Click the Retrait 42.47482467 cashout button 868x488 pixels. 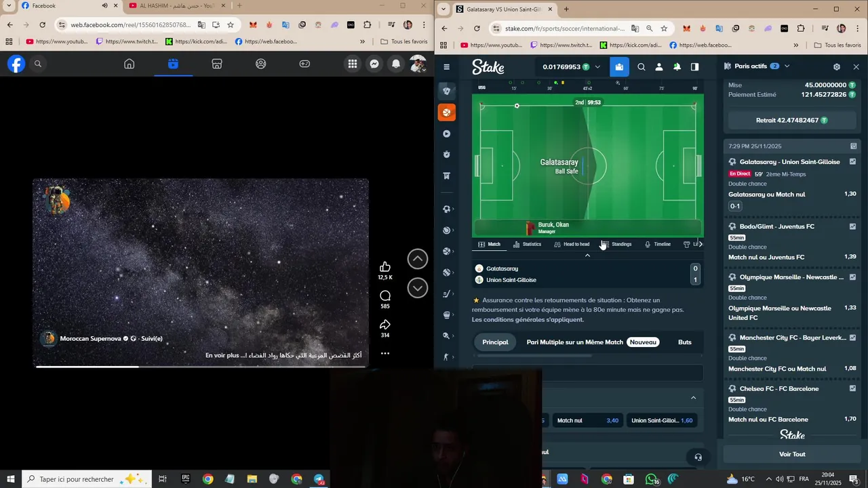pyautogui.click(x=791, y=121)
